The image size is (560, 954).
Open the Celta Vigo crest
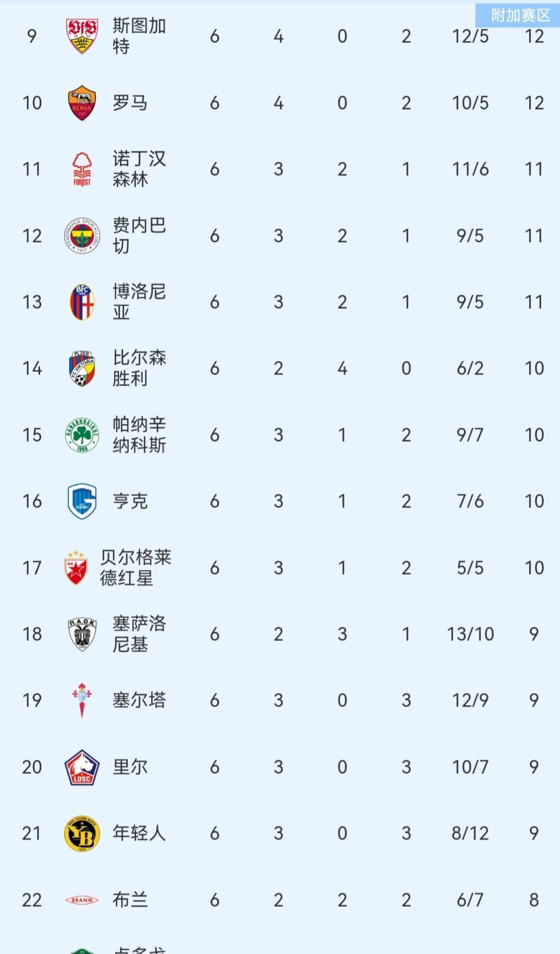tap(82, 700)
